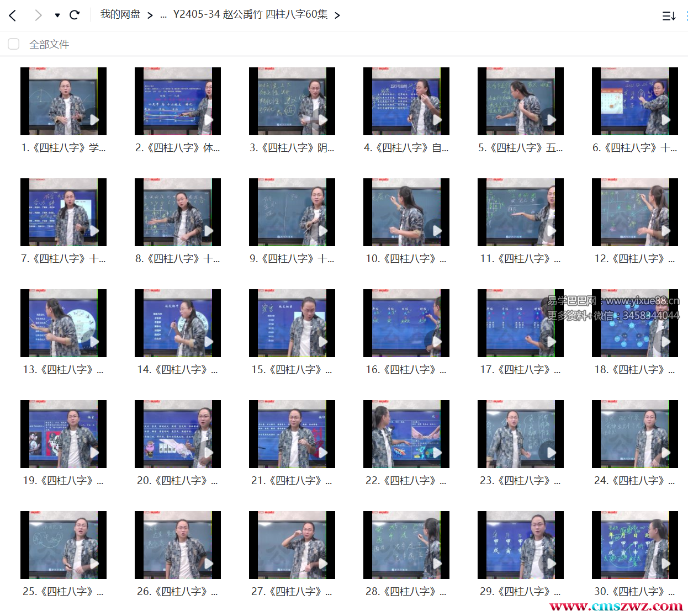This screenshot has height=616, width=688.
Task: Open video 15 thumbnail
Action: (292, 323)
